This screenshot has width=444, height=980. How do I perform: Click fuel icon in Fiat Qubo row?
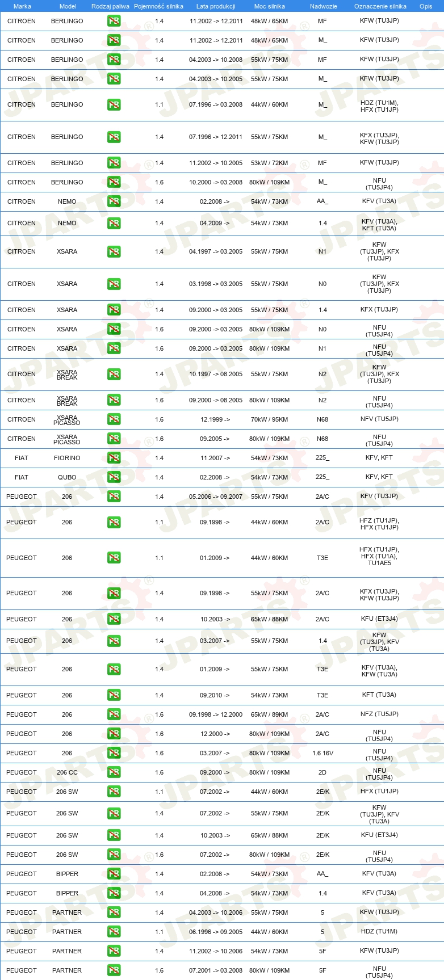click(x=114, y=477)
